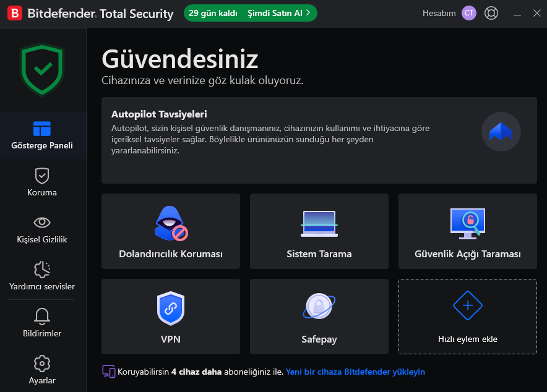Image resolution: width=547 pixels, height=392 pixels.
Task: Select Bildirimler label in sidebar
Action: 42,333
